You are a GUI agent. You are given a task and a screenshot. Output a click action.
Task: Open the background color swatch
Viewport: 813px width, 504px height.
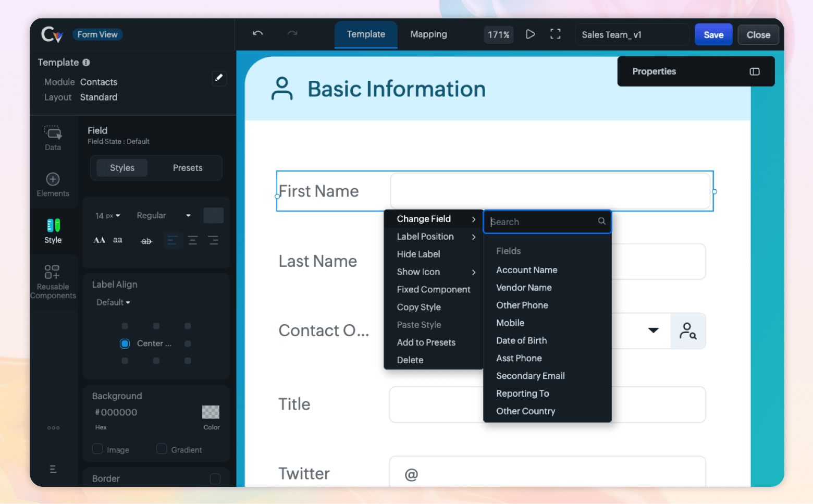click(x=211, y=412)
